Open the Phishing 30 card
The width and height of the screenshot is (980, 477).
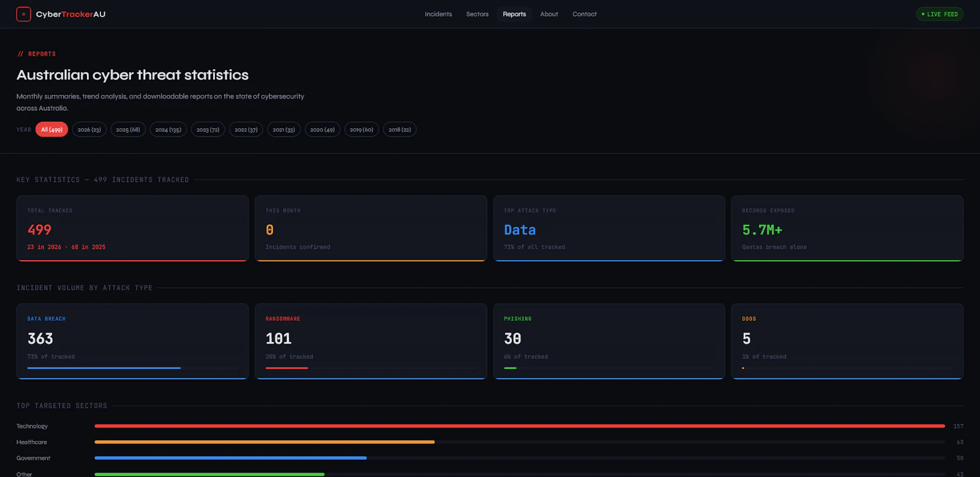tap(609, 341)
